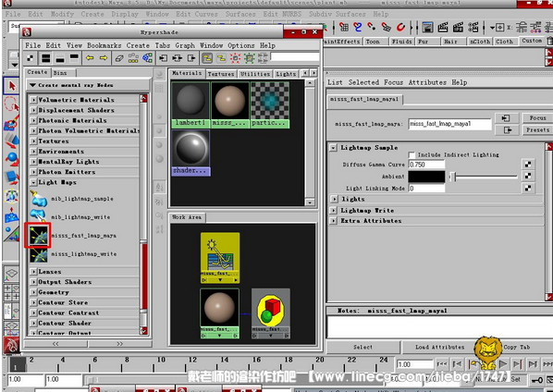Create misss_fast_lmap_maya node from icon

pyautogui.click(x=38, y=235)
